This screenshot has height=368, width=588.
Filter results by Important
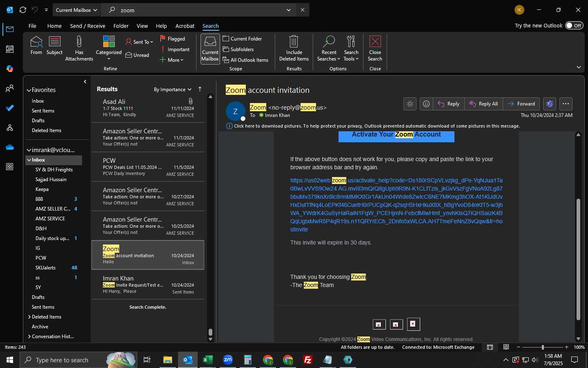pos(175,49)
